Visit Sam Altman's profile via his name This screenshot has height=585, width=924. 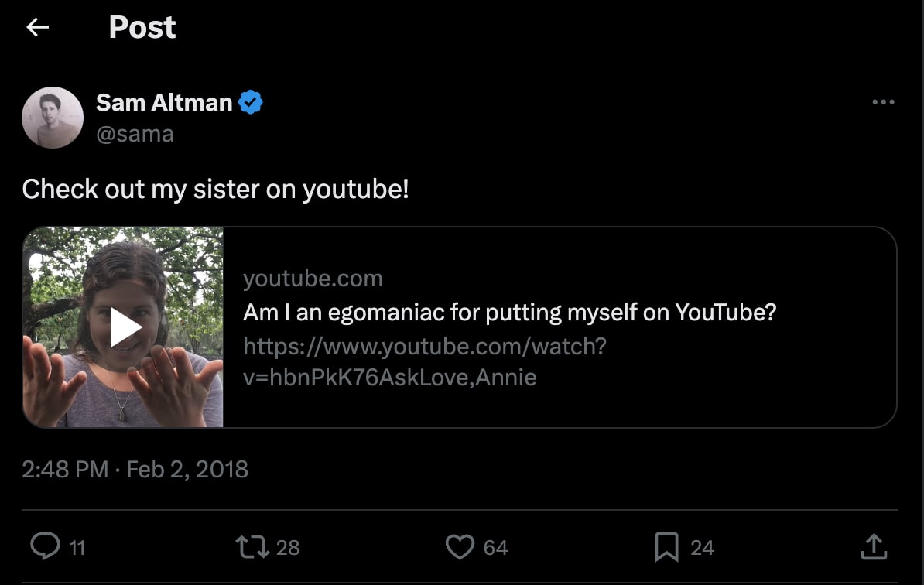click(x=163, y=101)
